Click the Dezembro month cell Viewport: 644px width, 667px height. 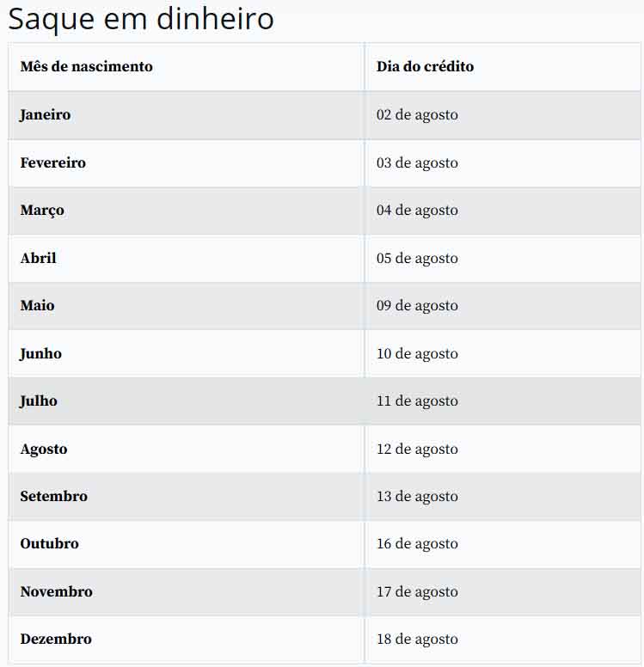(56, 639)
